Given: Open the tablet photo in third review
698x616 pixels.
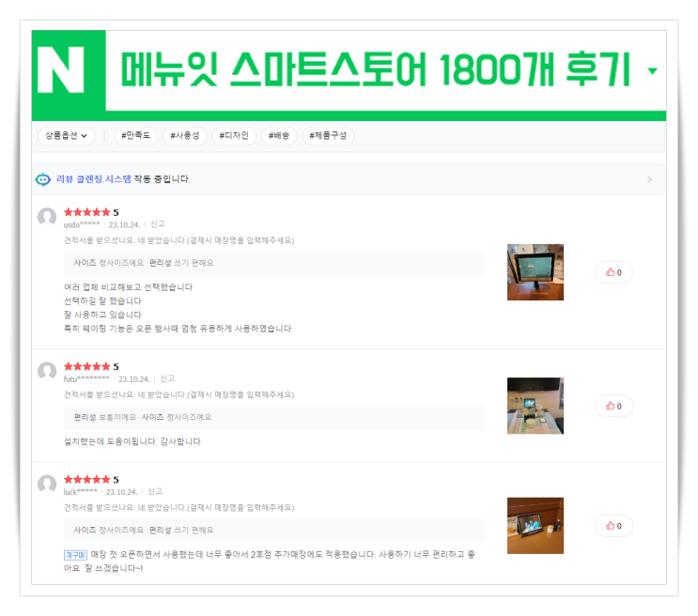Looking at the screenshot, I should click(x=535, y=526).
